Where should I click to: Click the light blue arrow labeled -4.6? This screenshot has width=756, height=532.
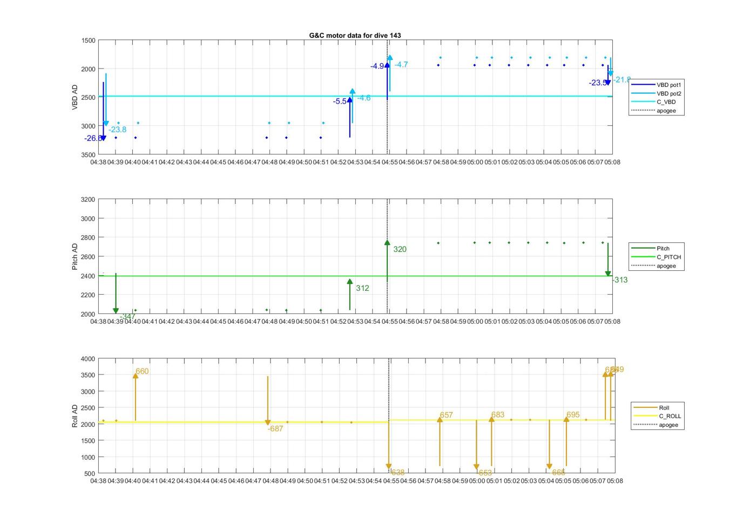[353, 106]
